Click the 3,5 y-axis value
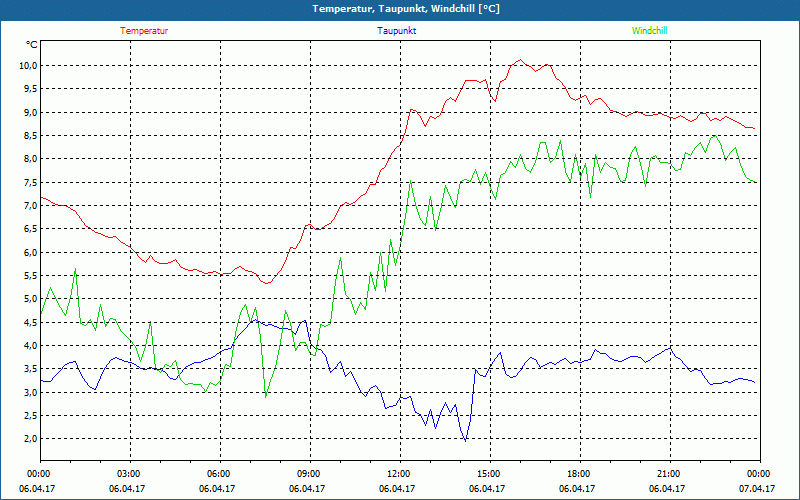Image resolution: width=800 pixels, height=500 pixels. click(x=30, y=368)
